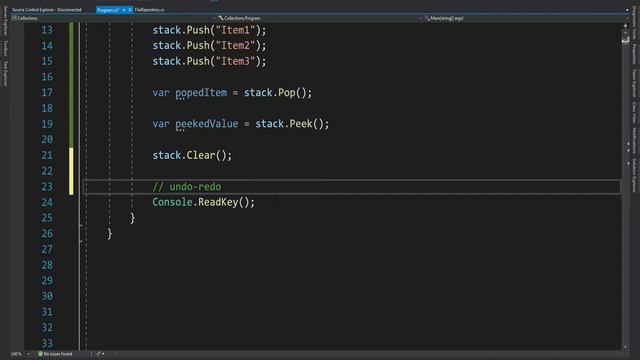Open Source Control Explorer tab
Screen dimensions: 640x360
[47, 10]
